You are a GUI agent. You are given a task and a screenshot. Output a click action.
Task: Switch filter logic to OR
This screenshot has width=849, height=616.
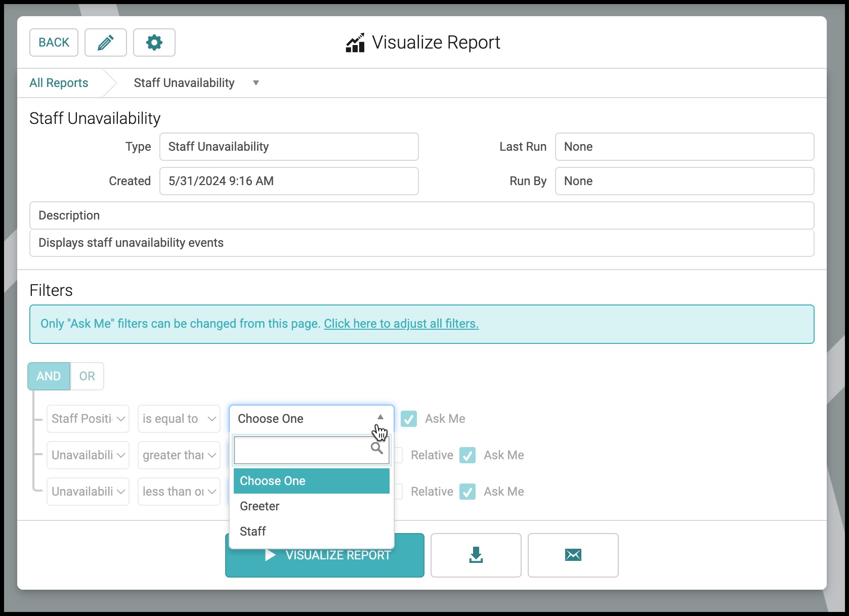coord(87,376)
